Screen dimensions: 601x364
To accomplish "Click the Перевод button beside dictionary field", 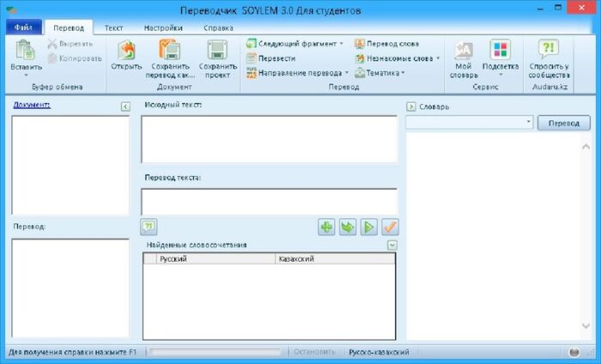I will (x=564, y=123).
